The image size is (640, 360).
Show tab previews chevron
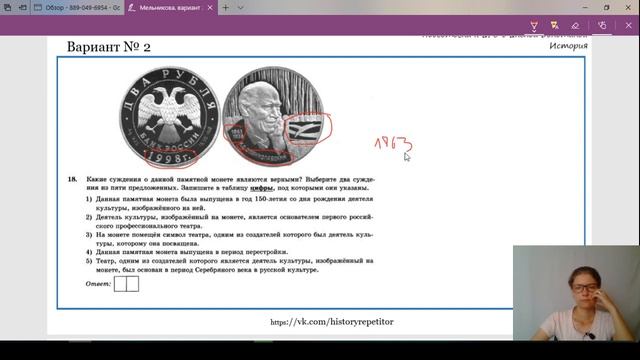click(x=240, y=8)
